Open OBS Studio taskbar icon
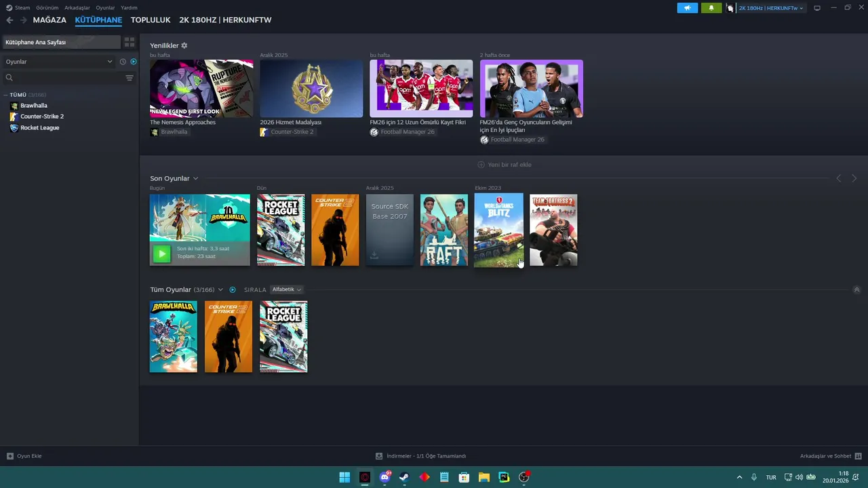 [x=524, y=477]
